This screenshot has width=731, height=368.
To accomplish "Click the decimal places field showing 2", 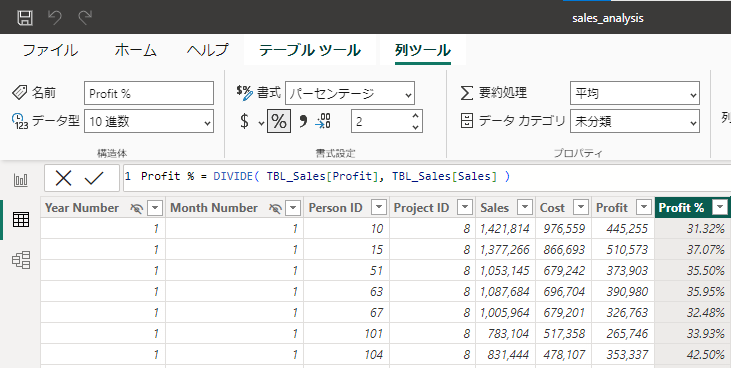I will pos(380,121).
